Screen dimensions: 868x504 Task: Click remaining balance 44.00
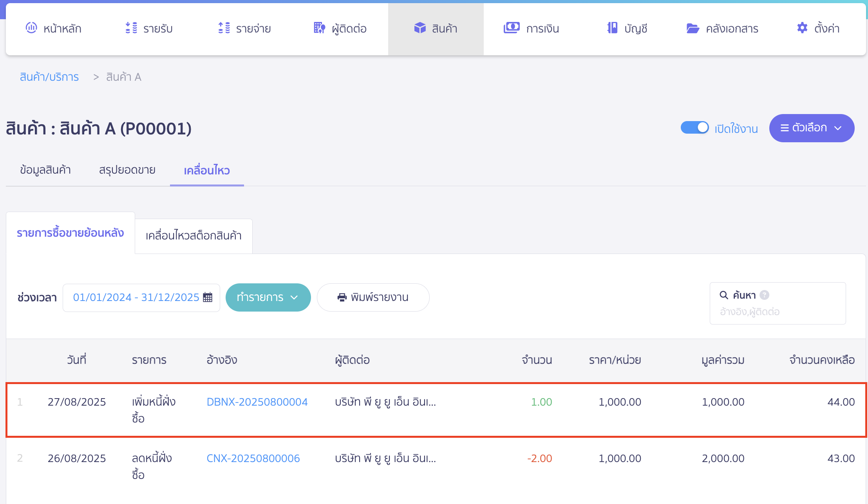(841, 402)
